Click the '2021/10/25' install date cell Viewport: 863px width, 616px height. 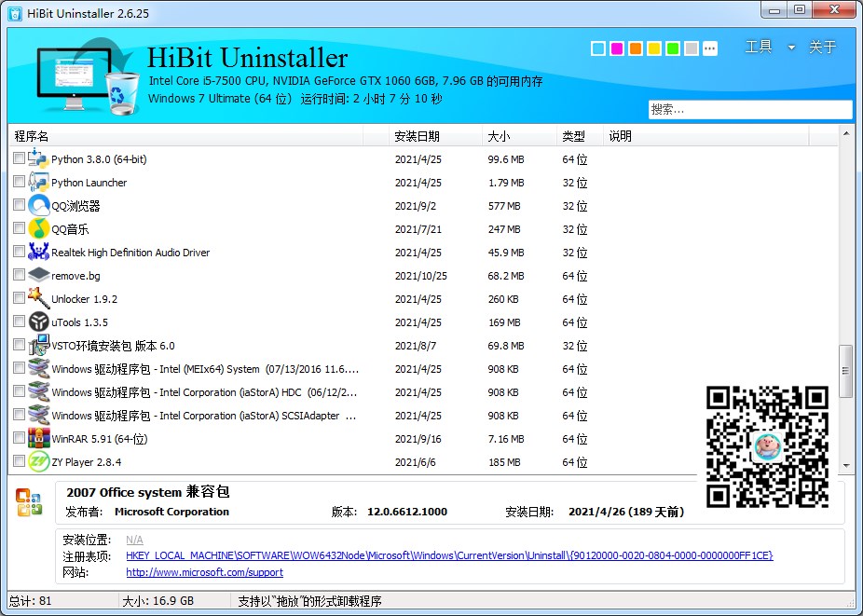(x=421, y=276)
